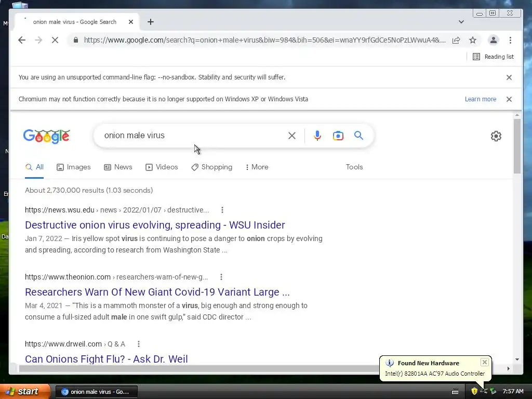
Task: Click the magnifier search button
Action: (358, 136)
